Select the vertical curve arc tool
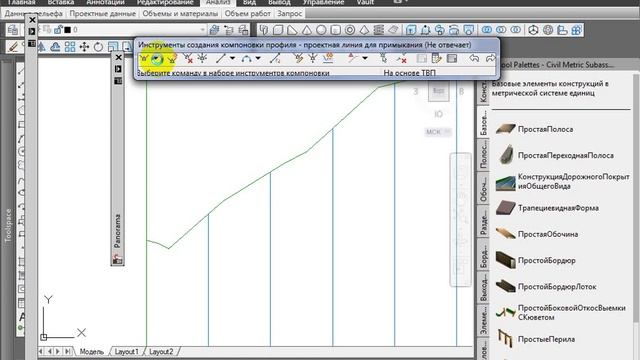The width and height of the screenshot is (640, 360). pos(246,59)
